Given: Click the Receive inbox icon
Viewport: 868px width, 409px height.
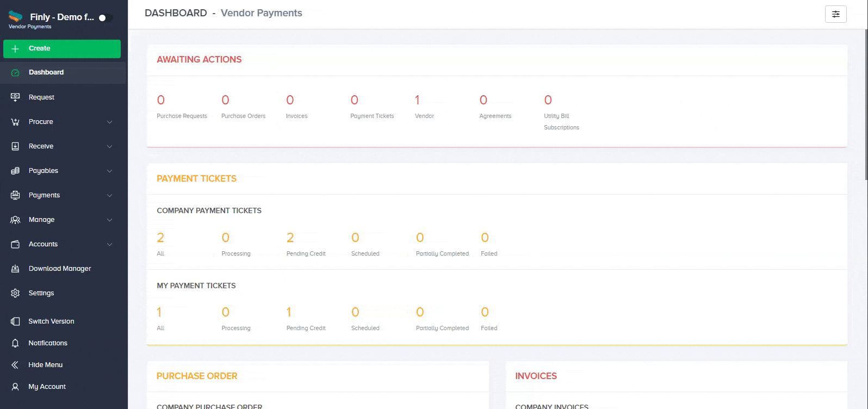Looking at the screenshot, I should coord(15,146).
